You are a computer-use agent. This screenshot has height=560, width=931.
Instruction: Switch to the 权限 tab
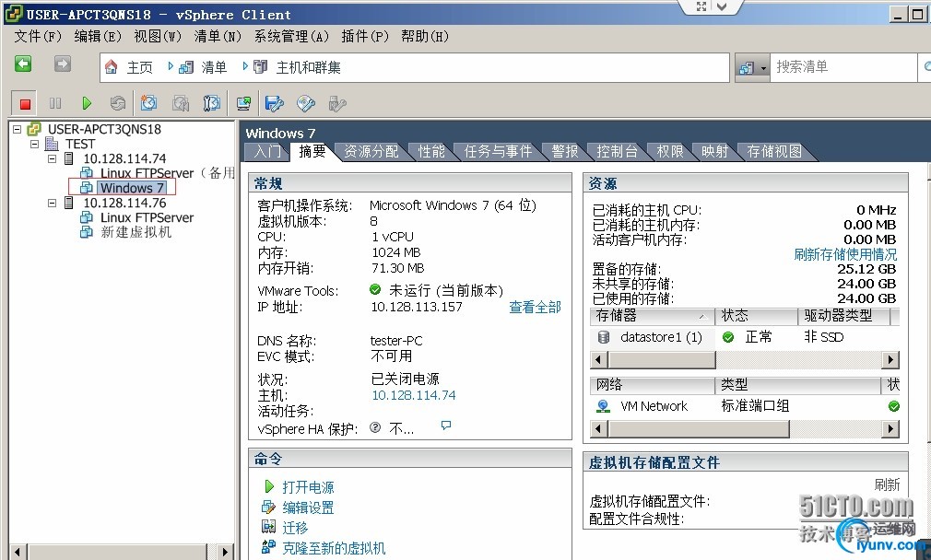pyautogui.click(x=670, y=152)
